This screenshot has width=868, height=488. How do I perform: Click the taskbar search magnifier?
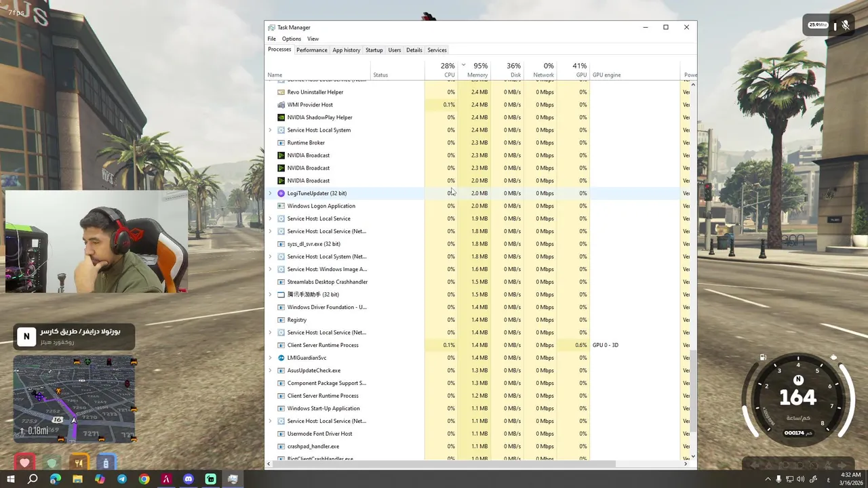(x=33, y=479)
